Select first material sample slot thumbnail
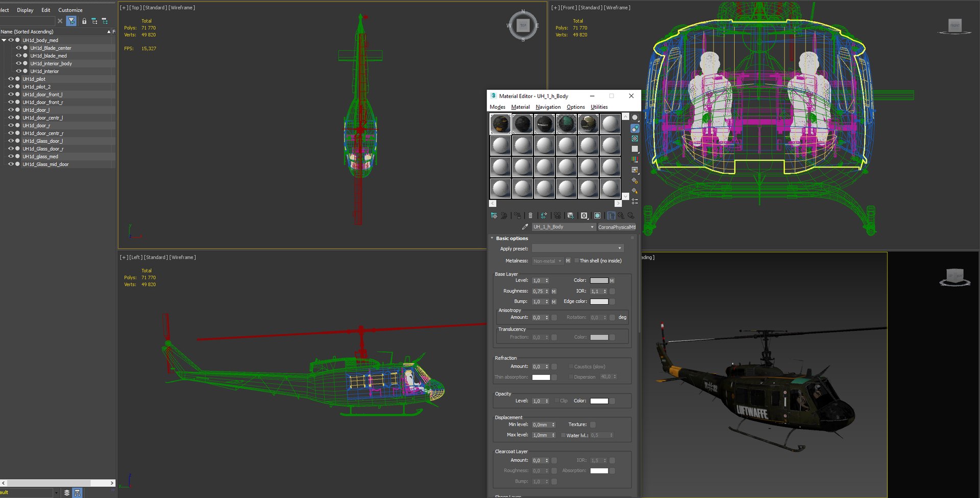 [500, 124]
